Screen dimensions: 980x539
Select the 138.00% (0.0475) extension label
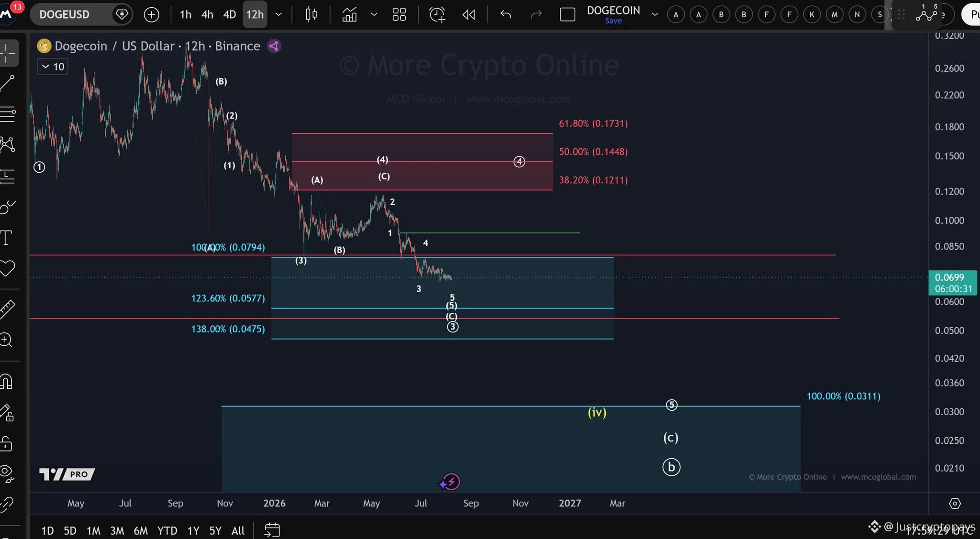coord(228,329)
